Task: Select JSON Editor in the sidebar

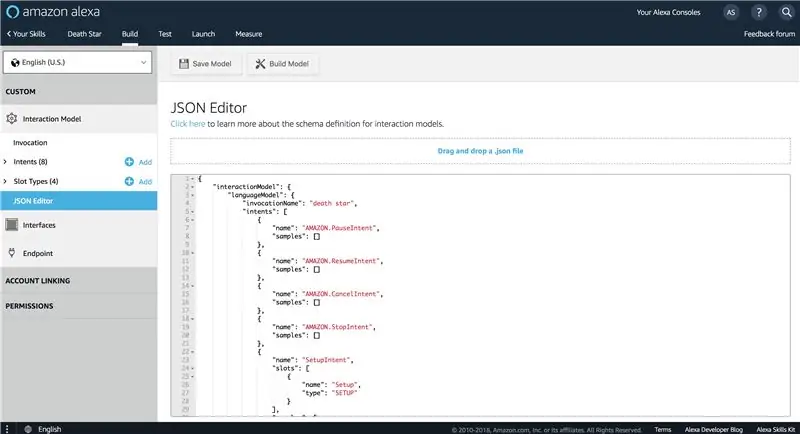Action: [x=79, y=201]
